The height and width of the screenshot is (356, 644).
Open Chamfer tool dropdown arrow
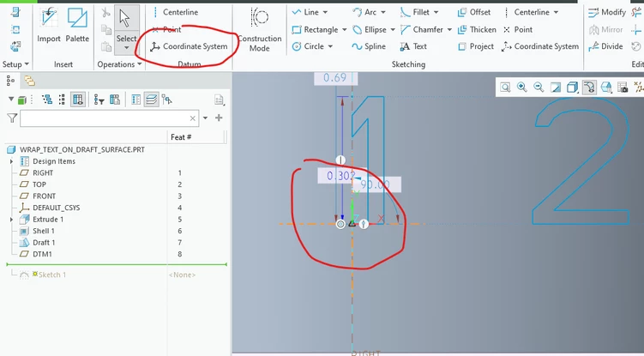(x=449, y=30)
